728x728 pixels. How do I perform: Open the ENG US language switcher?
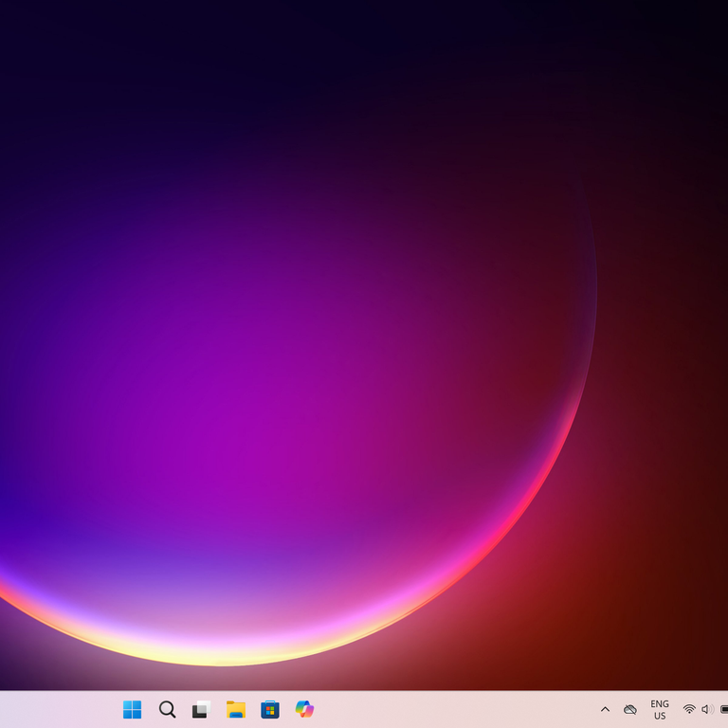[660, 709]
